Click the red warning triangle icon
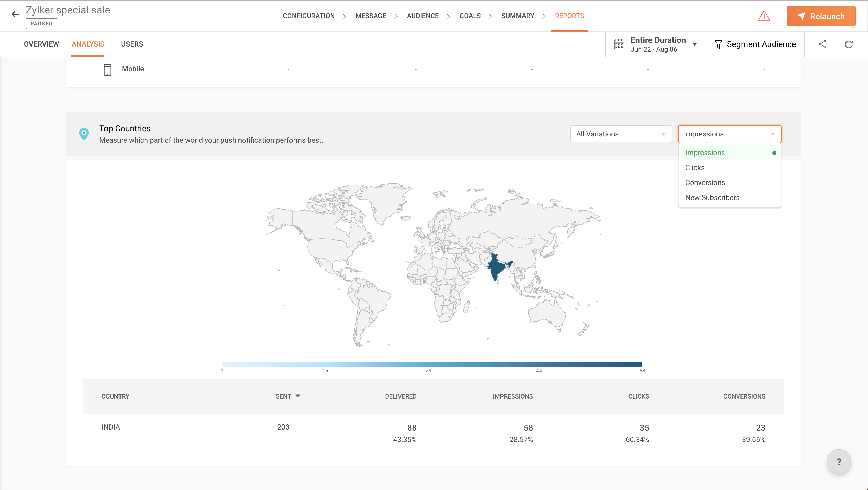This screenshot has height=490, width=868. [x=764, y=16]
